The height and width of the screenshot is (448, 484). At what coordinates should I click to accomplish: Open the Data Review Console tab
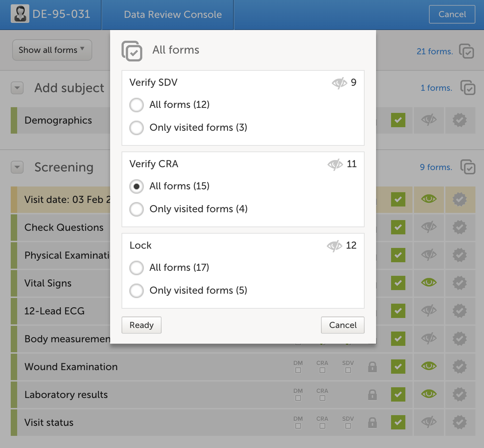point(173,15)
